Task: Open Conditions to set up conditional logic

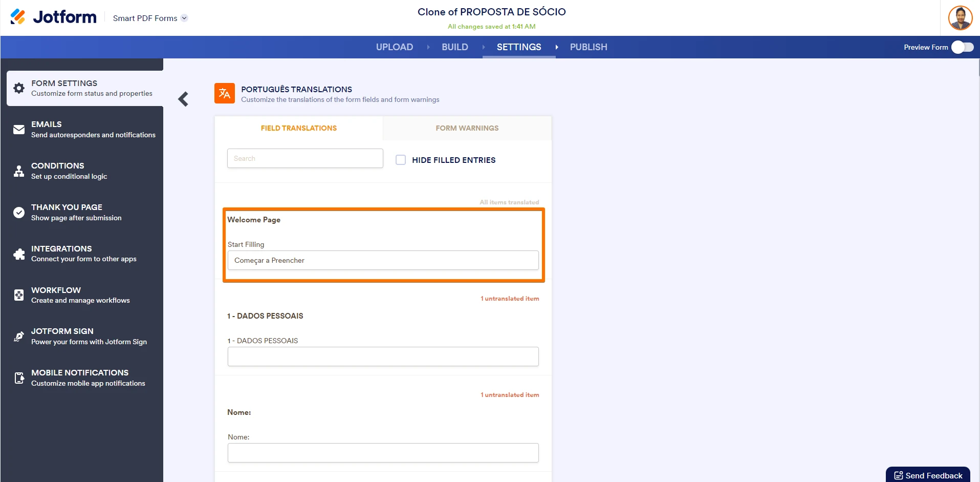Action: tap(19, 171)
